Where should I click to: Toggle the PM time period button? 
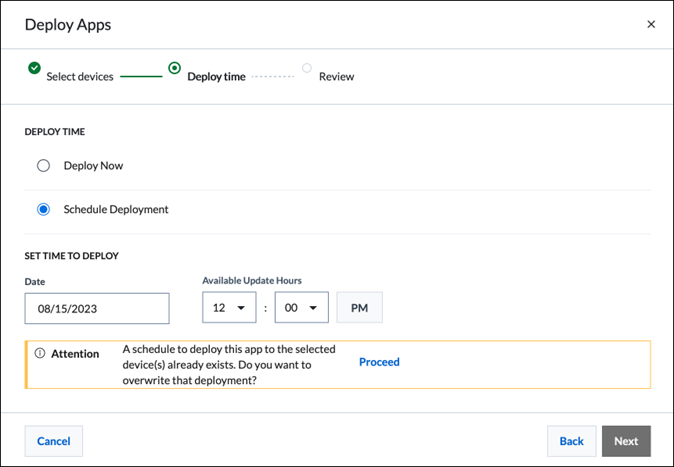(359, 308)
